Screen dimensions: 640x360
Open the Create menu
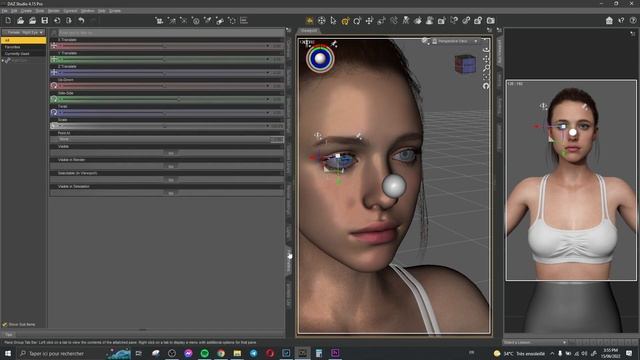(26, 11)
